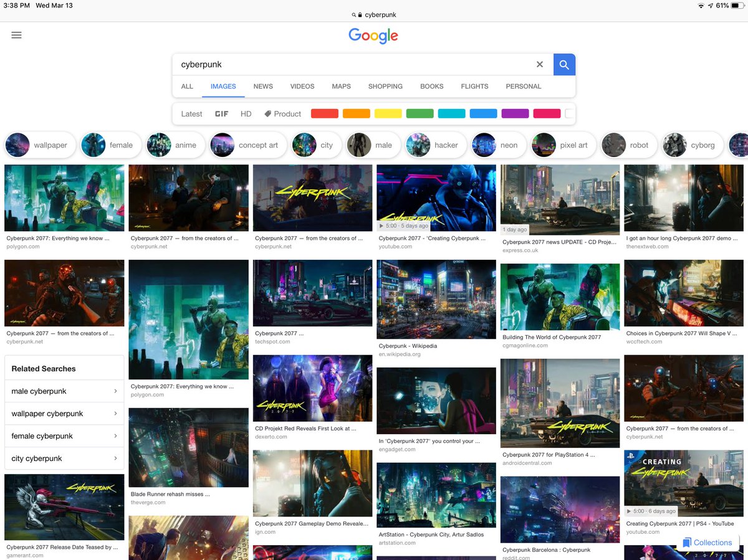
Task: Switch to the SHOPPING tab
Action: click(x=385, y=87)
